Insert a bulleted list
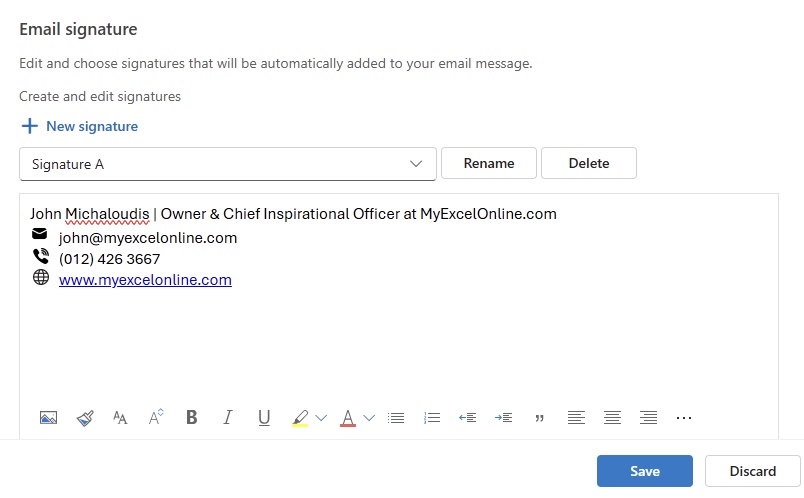804x498 pixels. (x=396, y=418)
